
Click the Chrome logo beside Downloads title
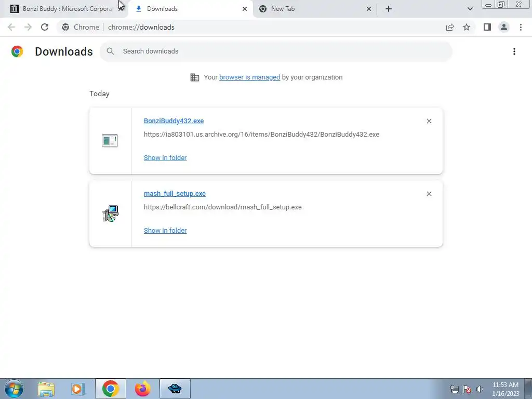[17, 51]
